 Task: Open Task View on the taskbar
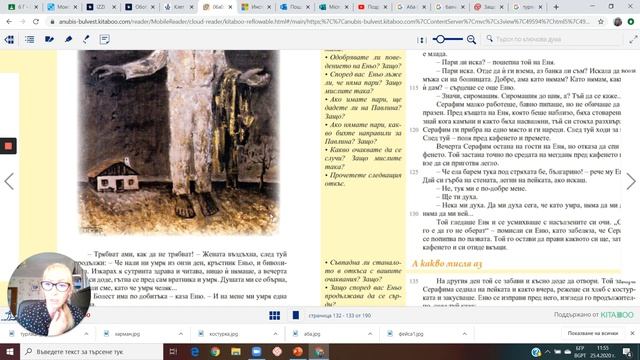pos(173,351)
